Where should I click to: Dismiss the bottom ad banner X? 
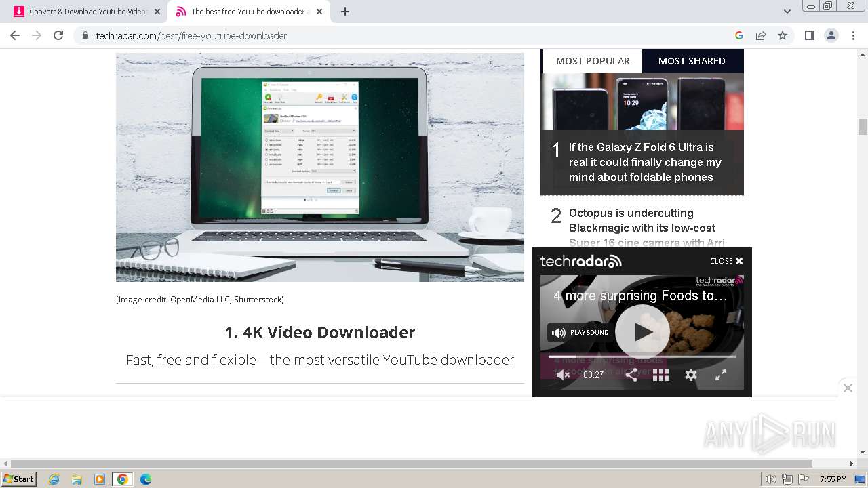(x=848, y=388)
